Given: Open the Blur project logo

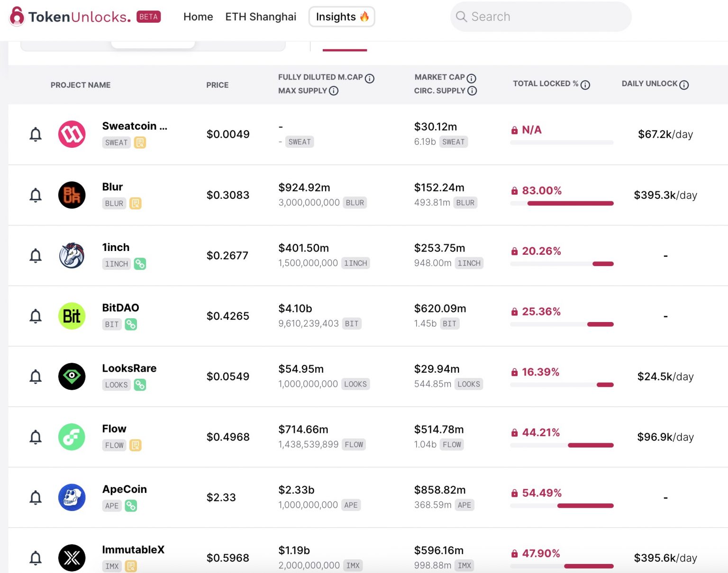Looking at the screenshot, I should (72, 195).
